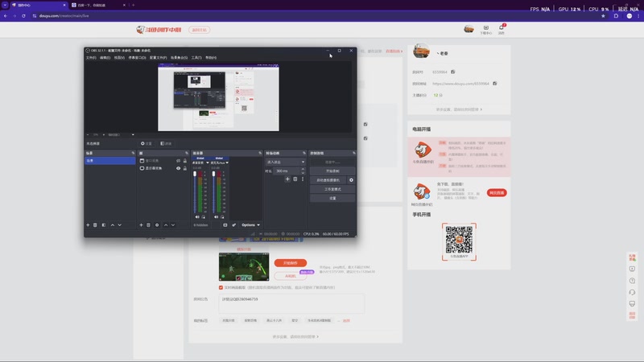
Task: Copy room number 6559964 with copy icon
Action: tap(453, 72)
